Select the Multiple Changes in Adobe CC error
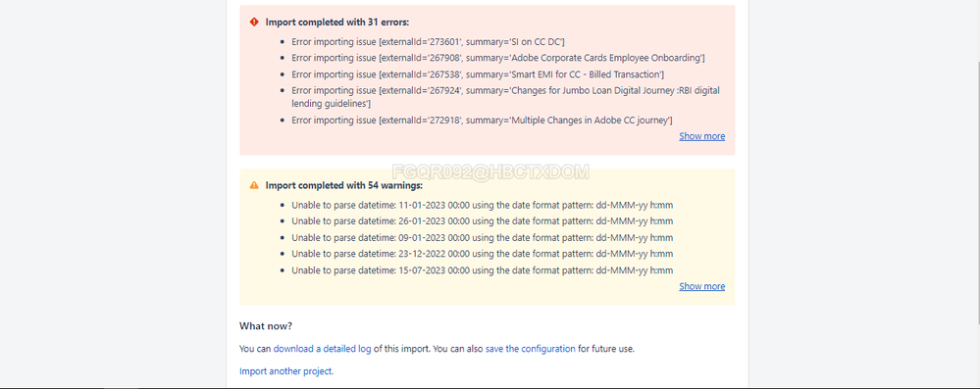 click(x=482, y=120)
